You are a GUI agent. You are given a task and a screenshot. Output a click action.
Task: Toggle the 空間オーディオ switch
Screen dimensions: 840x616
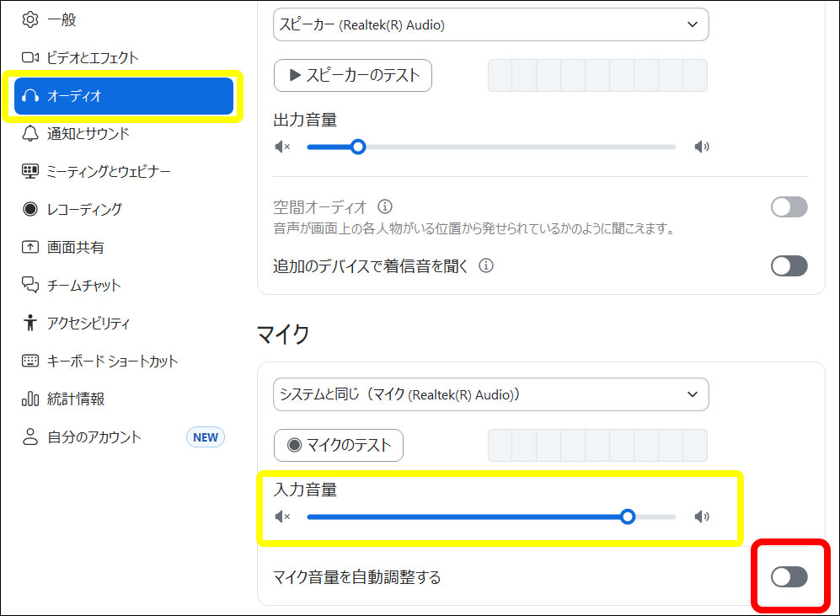[x=789, y=206]
